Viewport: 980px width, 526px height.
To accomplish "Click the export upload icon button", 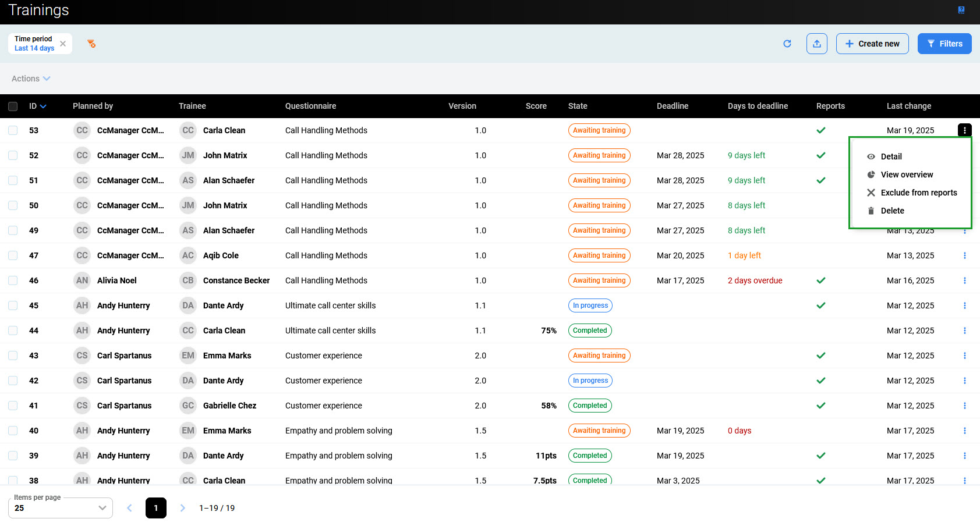I will coord(816,44).
